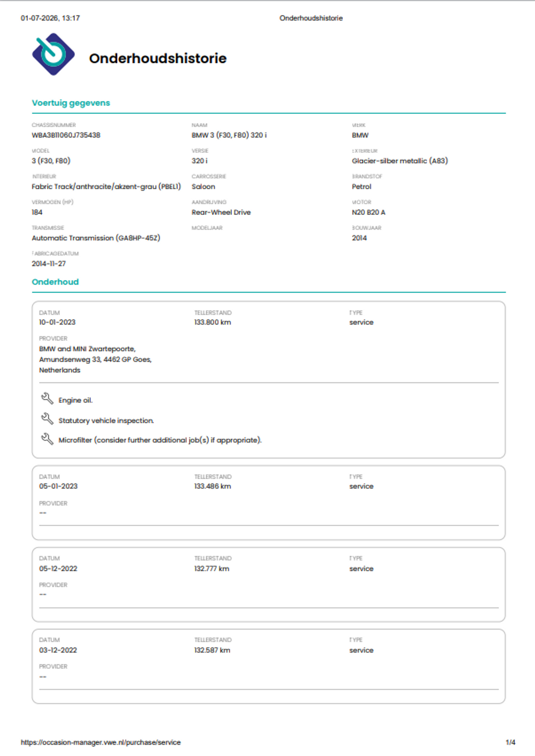Image resolution: width=535 pixels, height=756 pixels.
Task: Click the service date '05-12-2022'
Action: (x=58, y=569)
